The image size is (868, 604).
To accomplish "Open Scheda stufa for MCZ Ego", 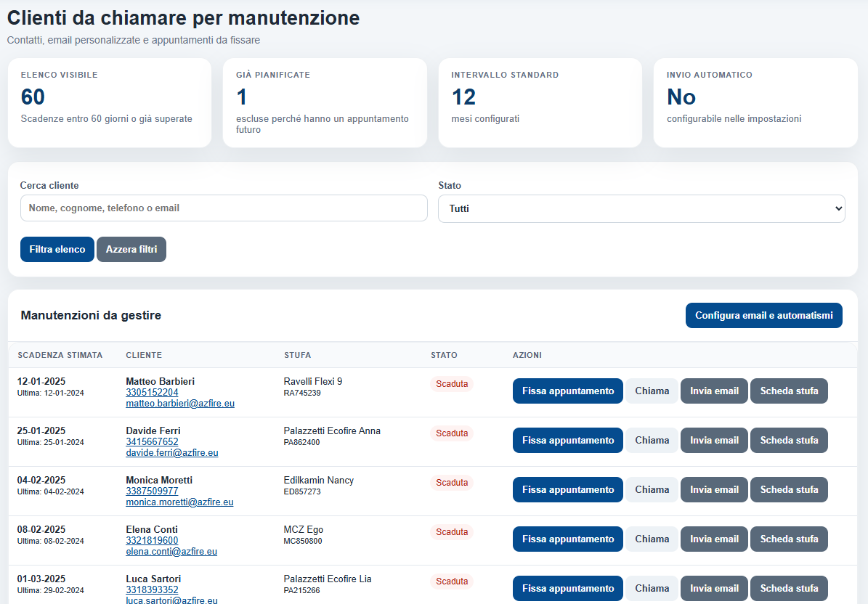I will (x=789, y=539).
